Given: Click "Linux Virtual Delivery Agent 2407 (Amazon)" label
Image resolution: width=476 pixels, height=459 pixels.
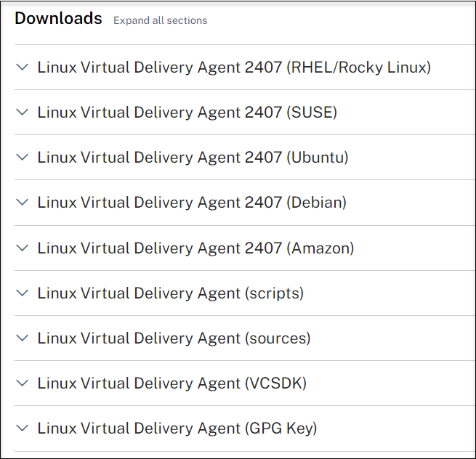Looking at the screenshot, I should (x=195, y=248).
